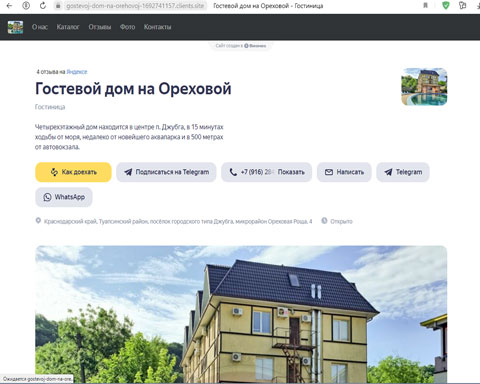The image size is (480, 384).
Task: Click the hotel thumbnail with pool
Action: pos(424,87)
